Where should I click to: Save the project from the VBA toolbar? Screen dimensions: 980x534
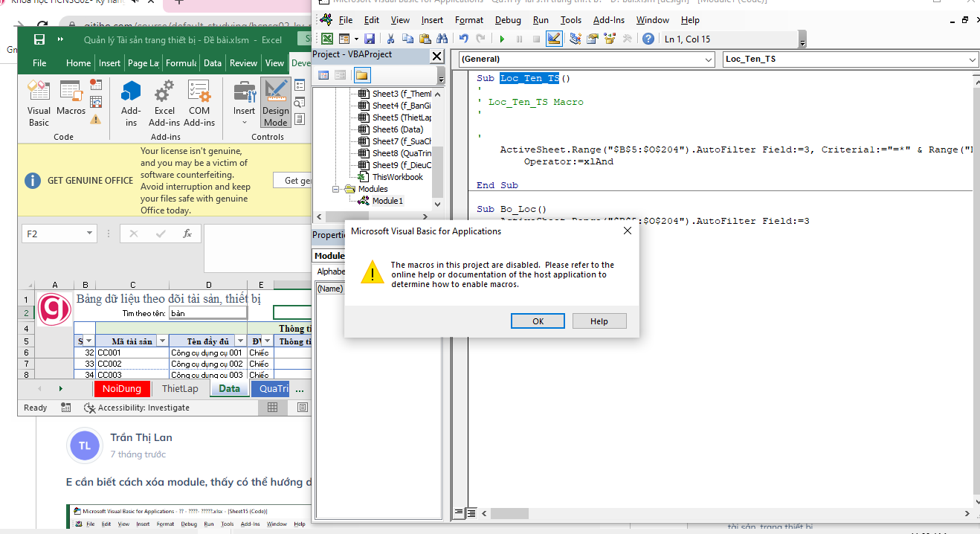click(x=370, y=39)
